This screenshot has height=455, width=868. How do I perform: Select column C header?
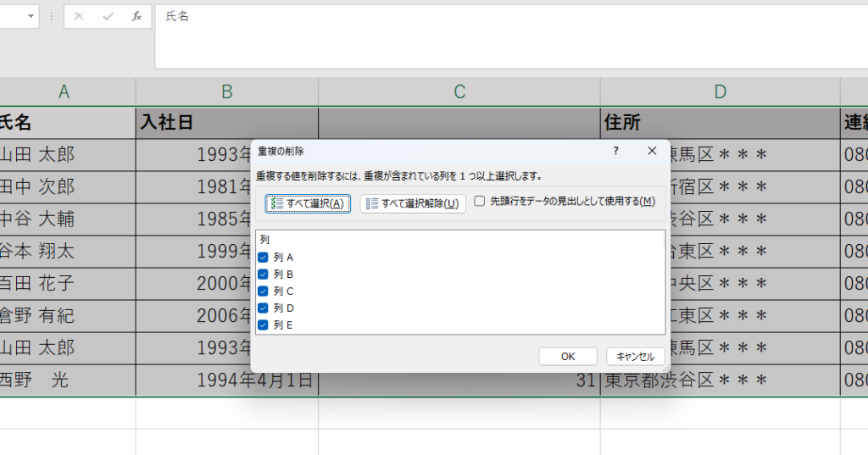click(459, 92)
